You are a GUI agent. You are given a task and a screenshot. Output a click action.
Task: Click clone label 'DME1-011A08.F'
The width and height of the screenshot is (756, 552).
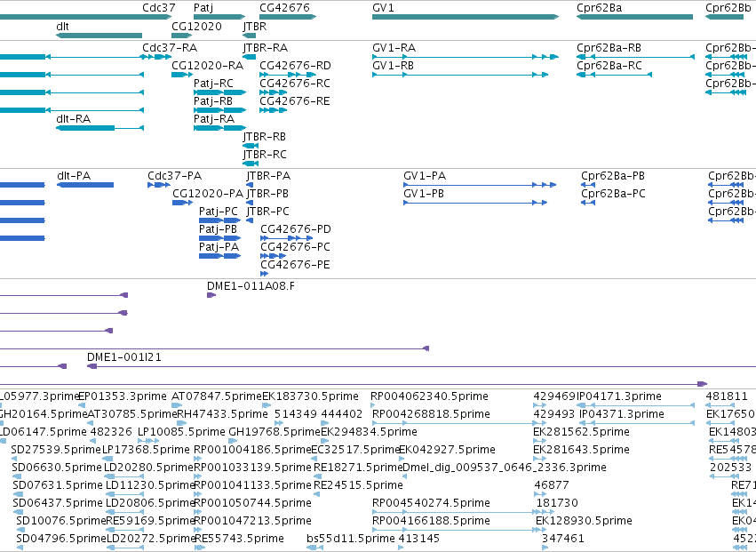[251, 285]
